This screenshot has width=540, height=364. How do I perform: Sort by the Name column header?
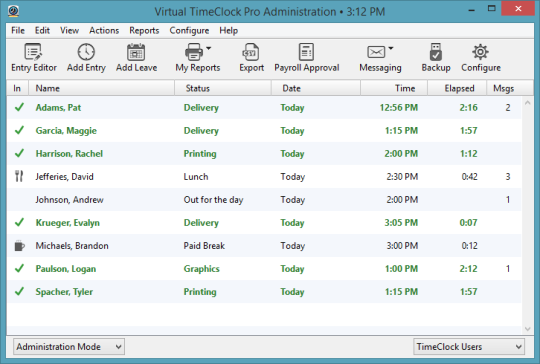[102, 88]
